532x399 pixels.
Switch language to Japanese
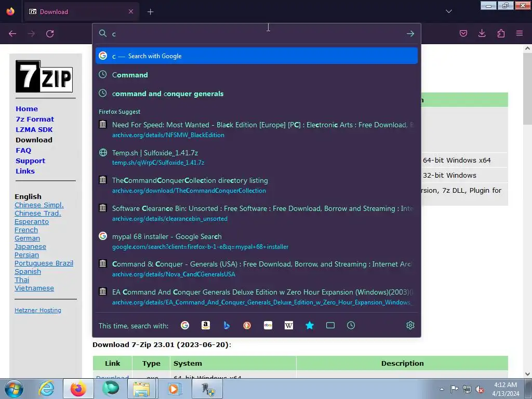(x=30, y=247)
